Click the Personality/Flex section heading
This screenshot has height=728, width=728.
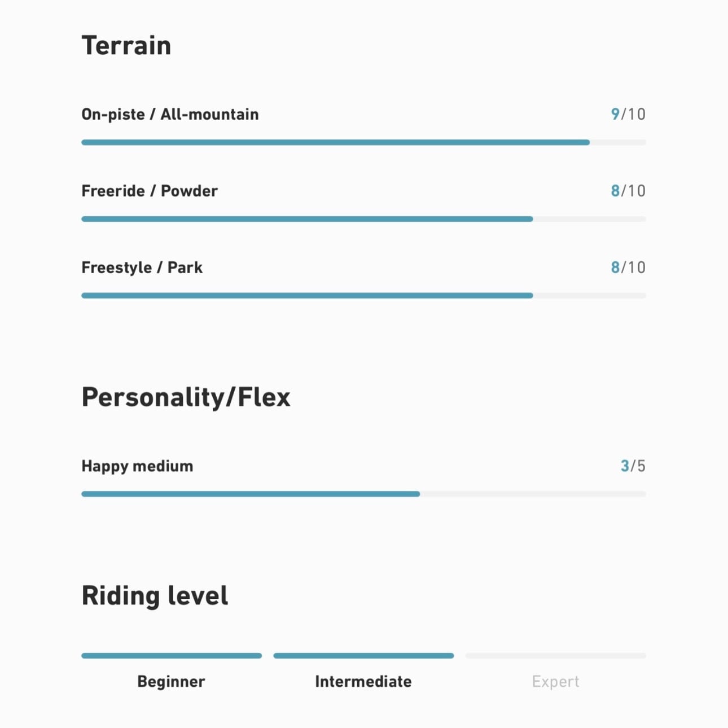[186, 397]
